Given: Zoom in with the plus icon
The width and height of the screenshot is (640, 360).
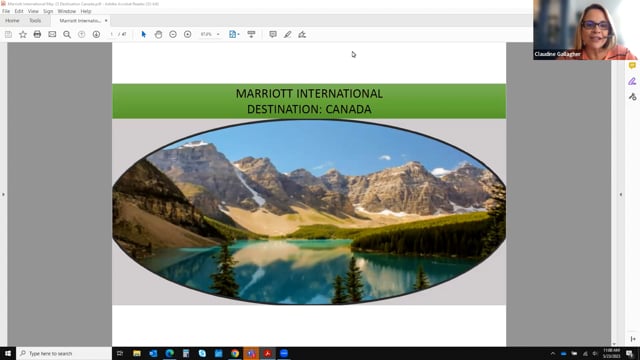Looking at the screenshot, I should pos(188,34).
